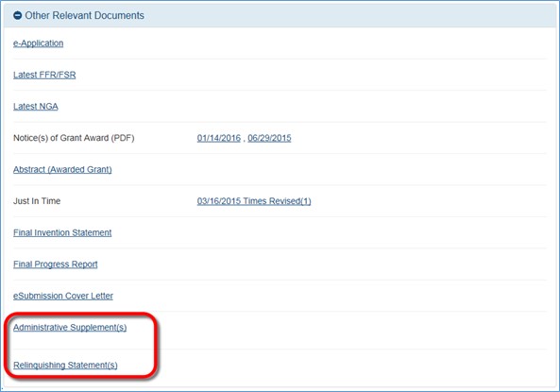Click the Other Relevant Documents heading text
Viewport: 560px width, 392px height.
[x=84, y=15]
